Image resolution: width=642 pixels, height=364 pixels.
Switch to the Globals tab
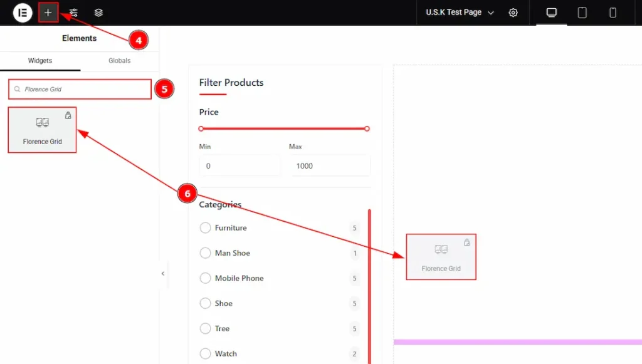tap(119, 61)
